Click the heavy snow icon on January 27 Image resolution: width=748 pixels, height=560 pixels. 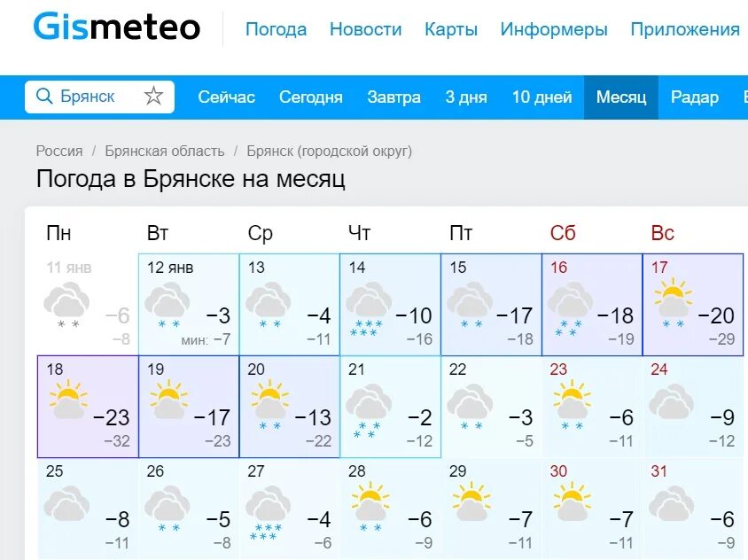[269, 513]
